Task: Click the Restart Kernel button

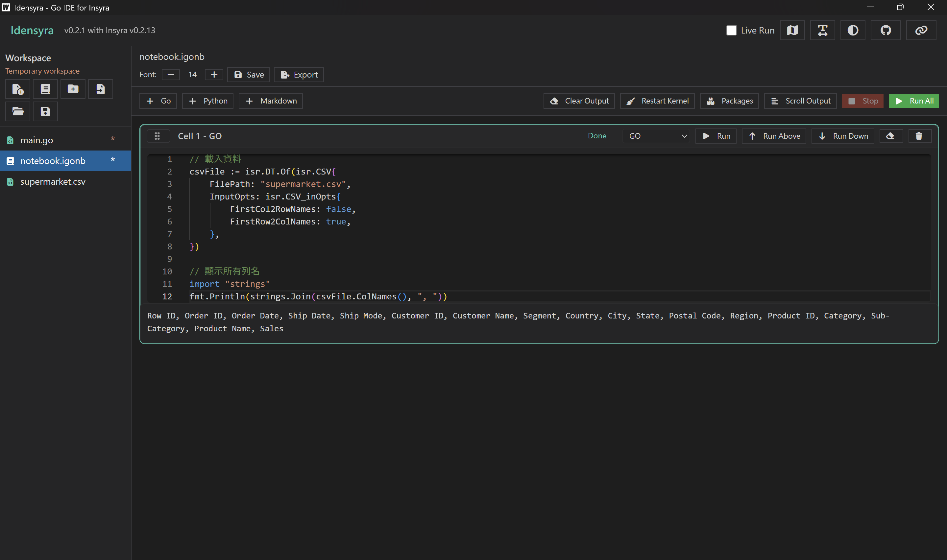Action: [657, 101]
